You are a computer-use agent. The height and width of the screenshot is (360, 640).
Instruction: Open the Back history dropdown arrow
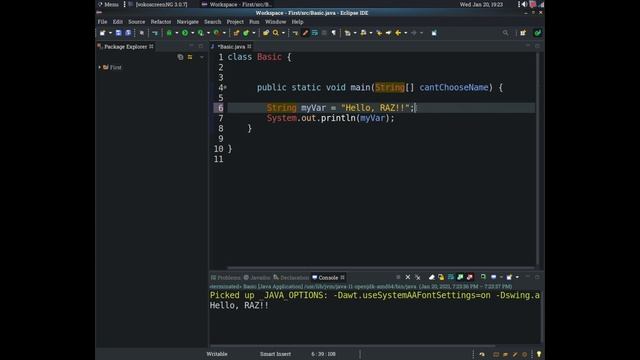[x=406, y=33]
